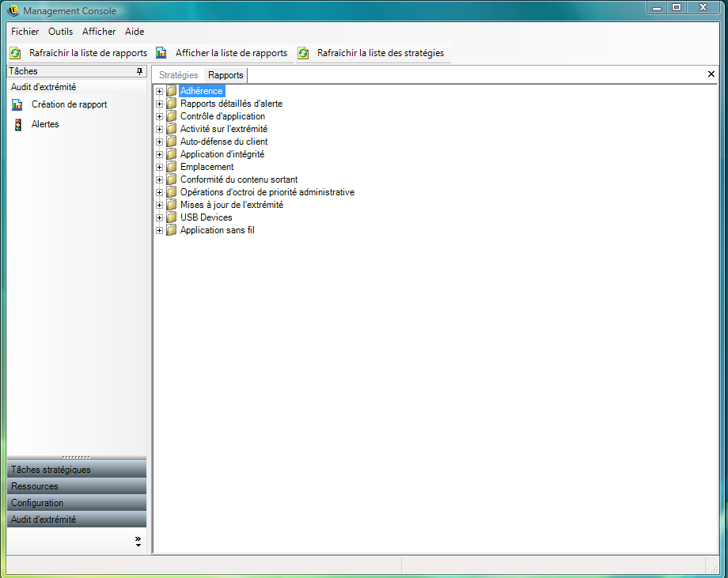Select Mises à jour de l'extrémité label
The image size is (728, 578).
point(231,205)
